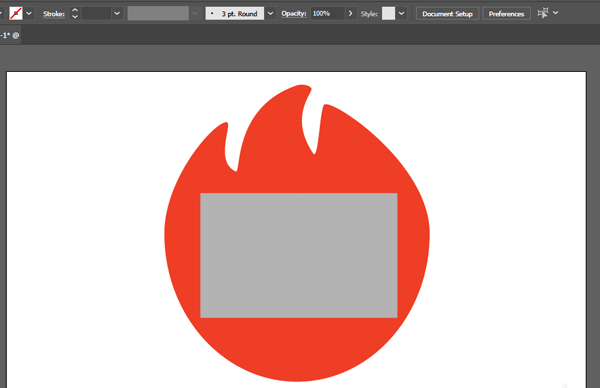
Task: Expand the Select Similar options dropdown
Action: coord(556,13)
